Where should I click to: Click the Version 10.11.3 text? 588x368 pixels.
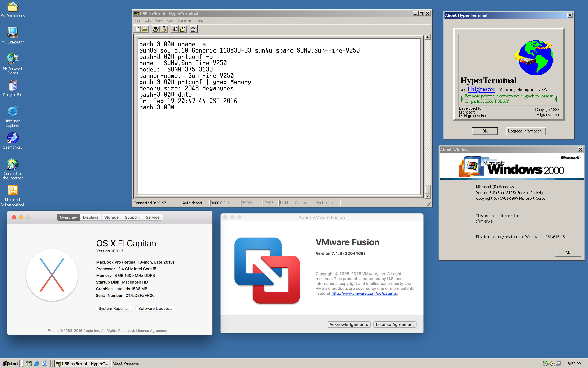click(x=110, y=251)
